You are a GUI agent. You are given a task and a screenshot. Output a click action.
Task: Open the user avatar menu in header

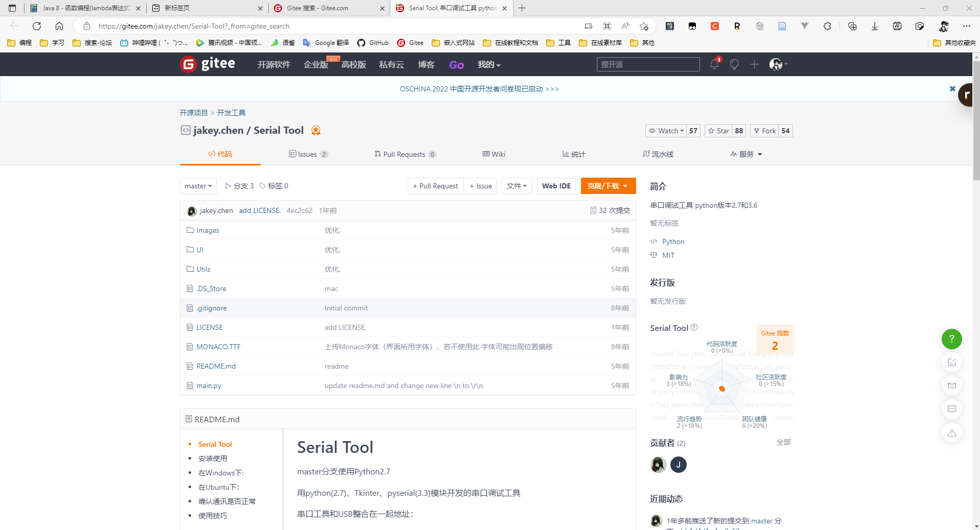pyautogui.click(x=778, y=64)
